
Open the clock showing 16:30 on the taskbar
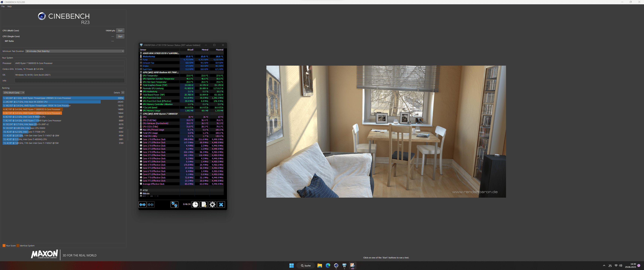click(x=630, y=265)
